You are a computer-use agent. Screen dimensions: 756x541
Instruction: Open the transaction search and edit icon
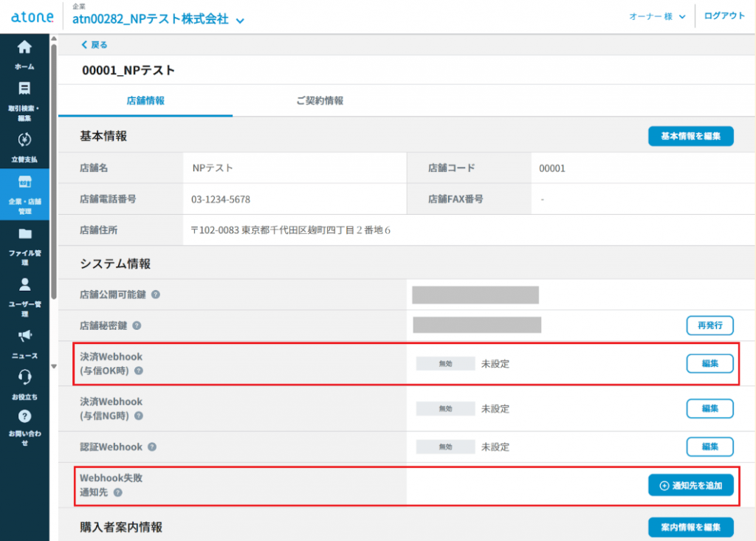(x=24, y=89)
